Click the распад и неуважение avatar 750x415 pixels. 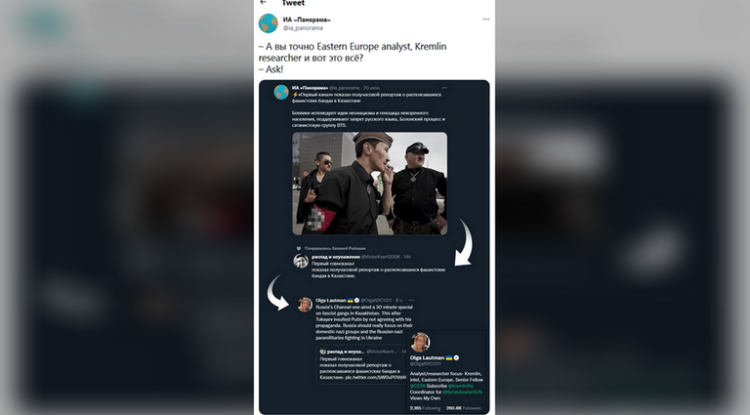[301, 261]
